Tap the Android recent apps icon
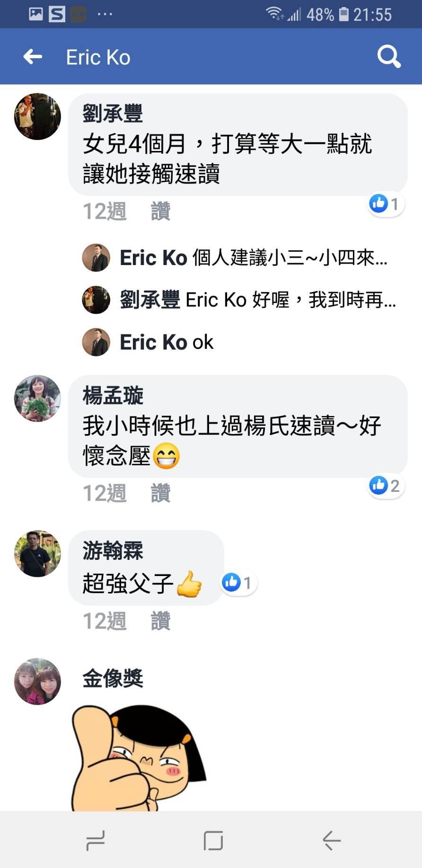Image resolution: width=422 pixels, height=868 pixels. click(x=96, y=841)
